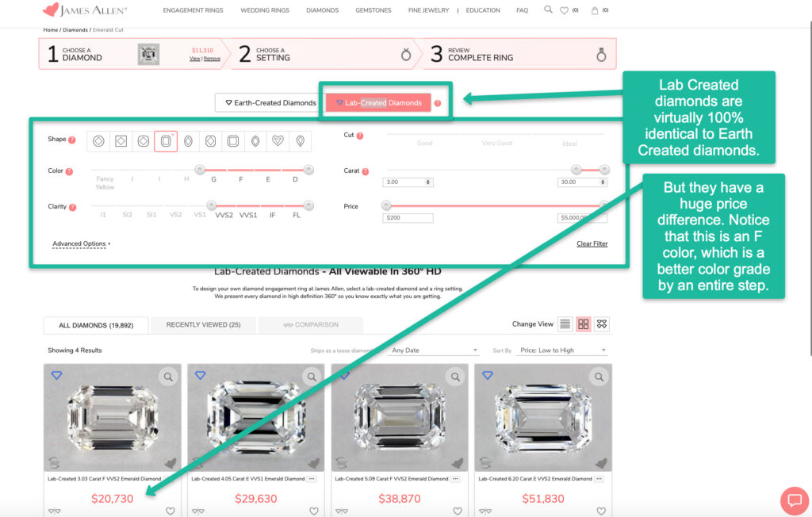Favorite the $51,830 diamond with heart
The width and height of the screenshot is (812, 517).
pyautogui.click(x=601, y=511)
